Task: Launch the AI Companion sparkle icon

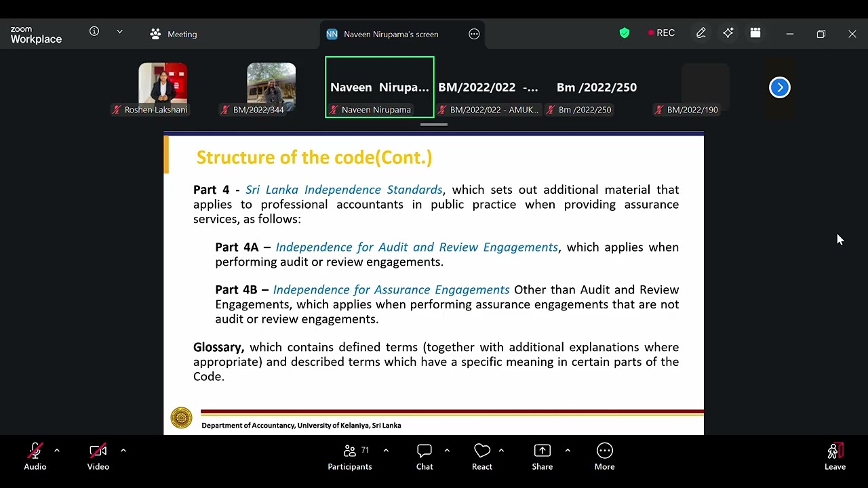Action: point(728,33)
